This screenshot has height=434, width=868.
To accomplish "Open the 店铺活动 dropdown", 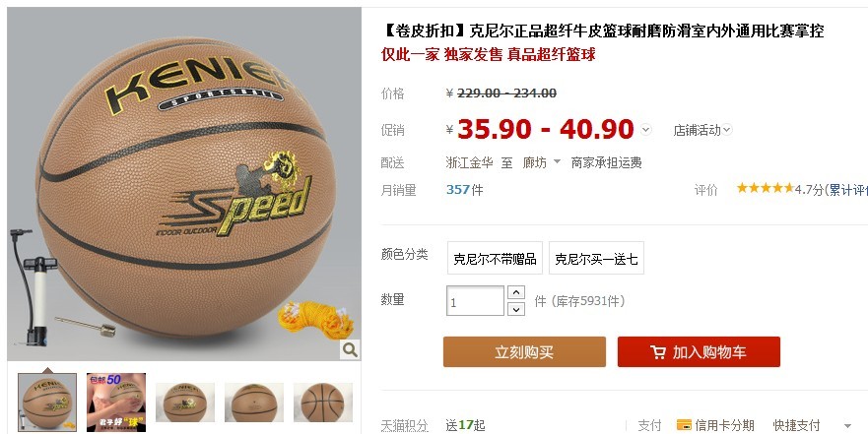I will click(702, 130).
